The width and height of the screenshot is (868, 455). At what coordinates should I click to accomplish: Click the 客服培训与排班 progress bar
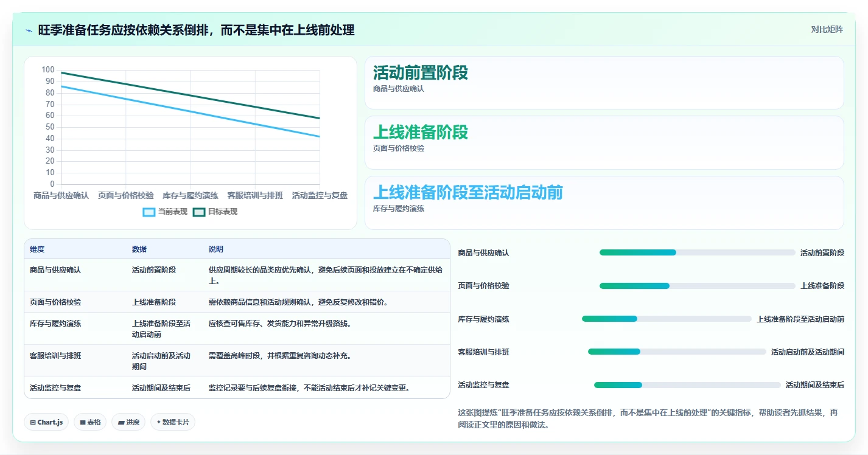click(677, 352)
